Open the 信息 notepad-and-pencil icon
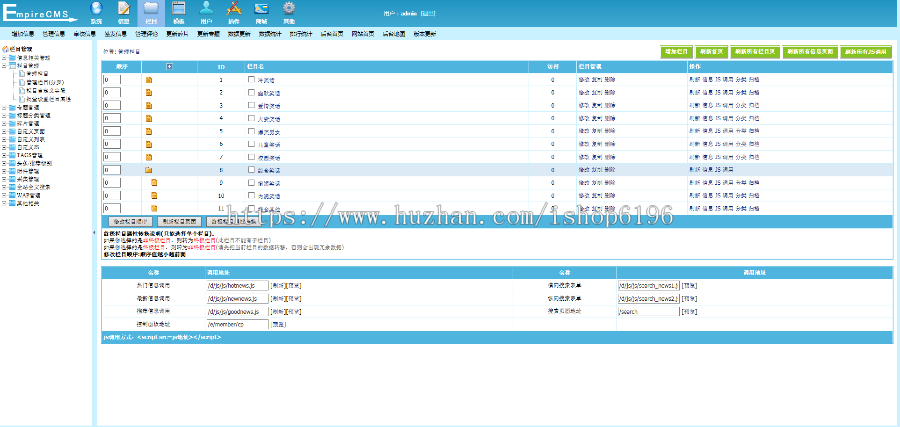 123,9
